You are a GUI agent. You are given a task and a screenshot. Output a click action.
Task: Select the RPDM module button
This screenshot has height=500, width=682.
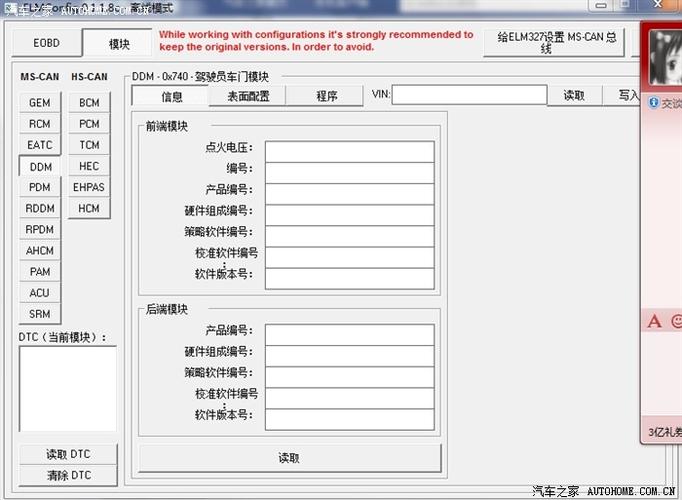[40, 229]
